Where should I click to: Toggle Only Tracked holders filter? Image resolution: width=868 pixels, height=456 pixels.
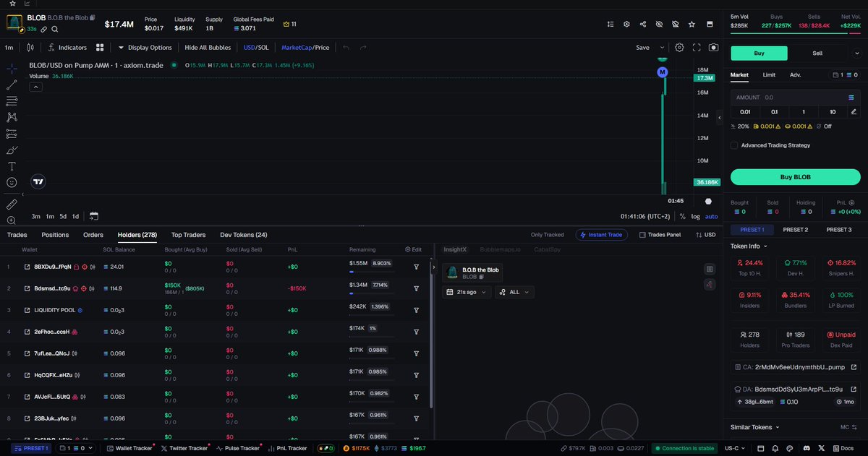[547, 235]
